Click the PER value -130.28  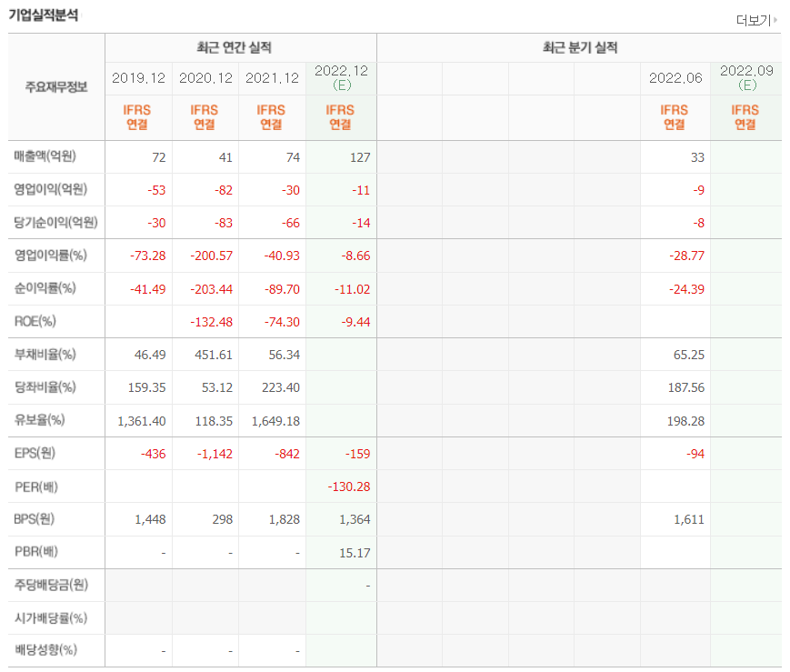point(349,487)
